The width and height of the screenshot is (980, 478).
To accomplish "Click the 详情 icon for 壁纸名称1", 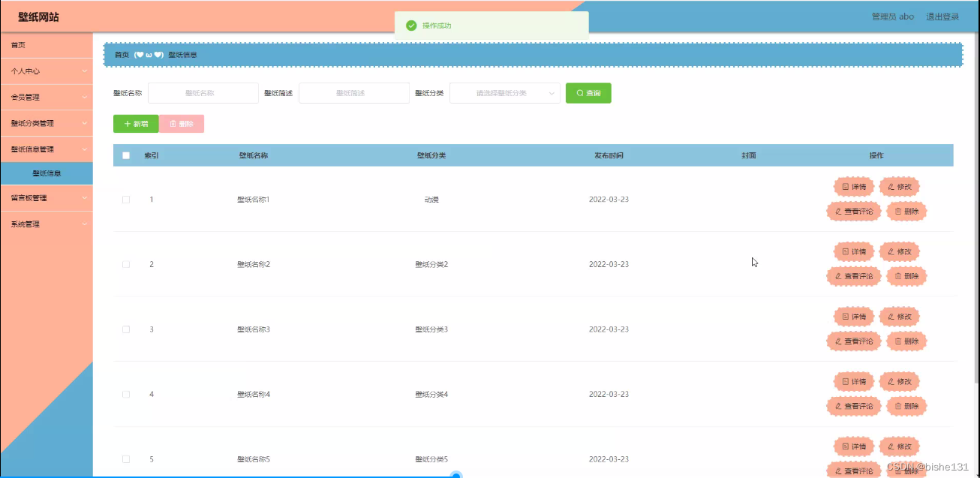I will (x=844, y=186).
